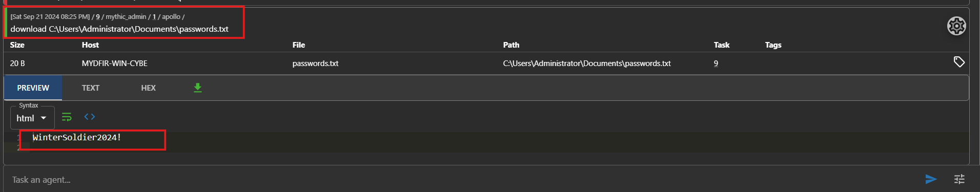Select the PREVIEW tab
The width and height of the screenshot is (980, 192).
tap(33, 88)
